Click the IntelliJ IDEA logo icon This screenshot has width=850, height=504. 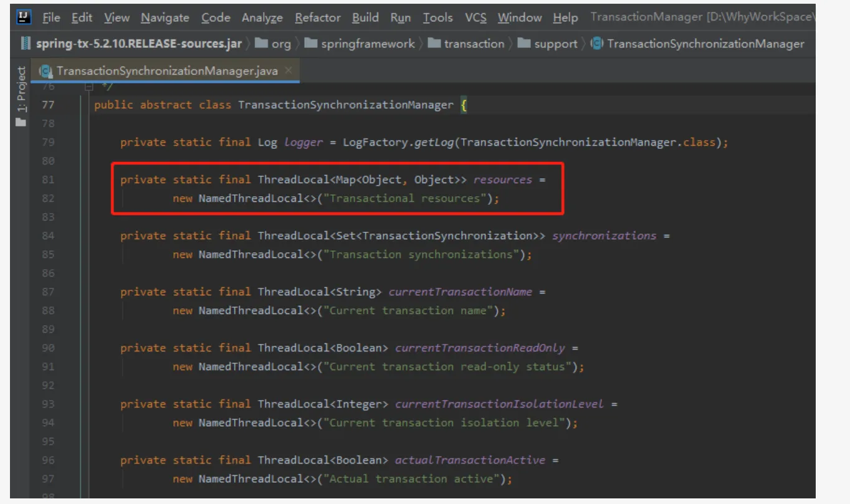pyautogui.click(x=24, y=17)
